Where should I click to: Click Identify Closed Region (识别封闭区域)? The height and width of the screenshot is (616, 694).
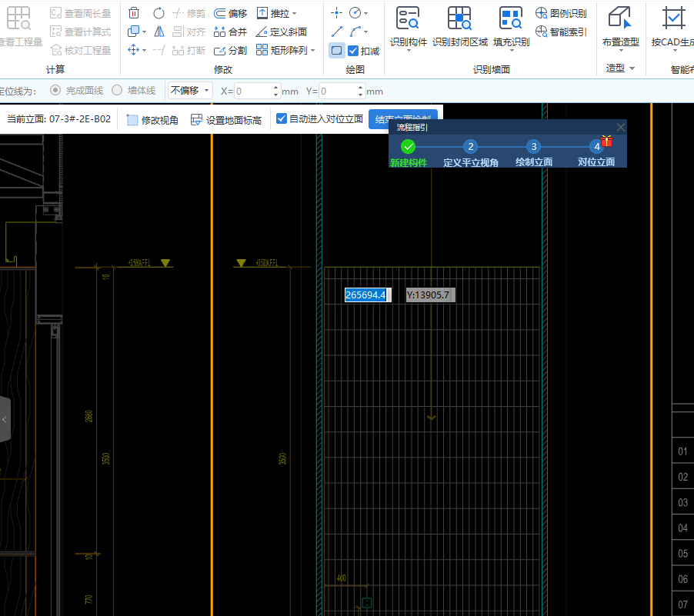click(460, 27)
